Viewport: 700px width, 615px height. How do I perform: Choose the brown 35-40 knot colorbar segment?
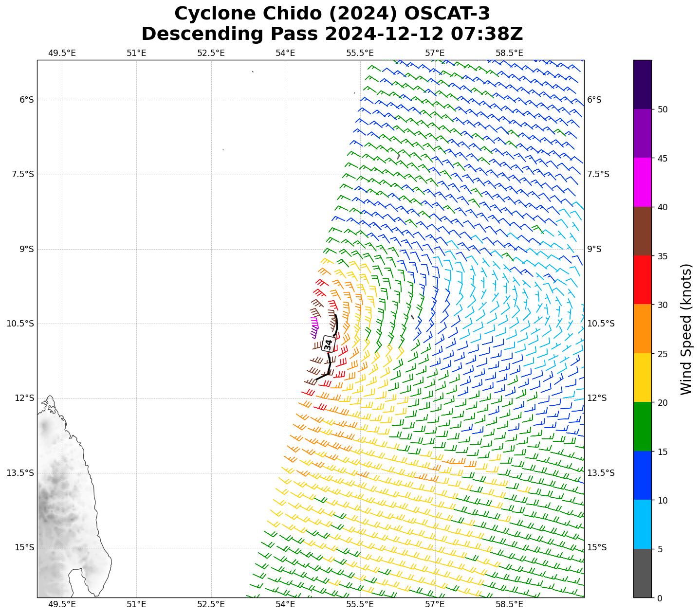(642, 231)
